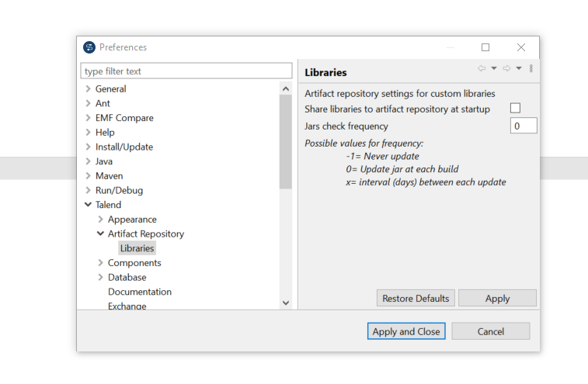Expand the Ant preferences node

coord(88,103)
